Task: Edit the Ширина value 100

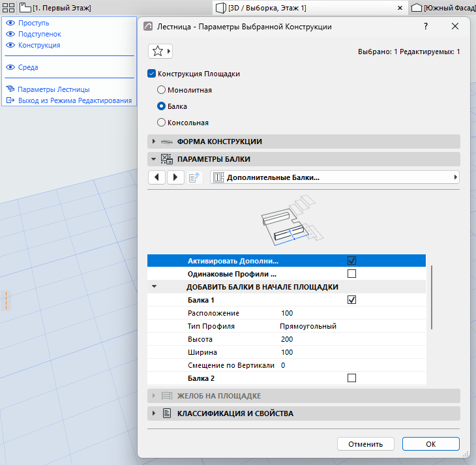Action: 287,352
